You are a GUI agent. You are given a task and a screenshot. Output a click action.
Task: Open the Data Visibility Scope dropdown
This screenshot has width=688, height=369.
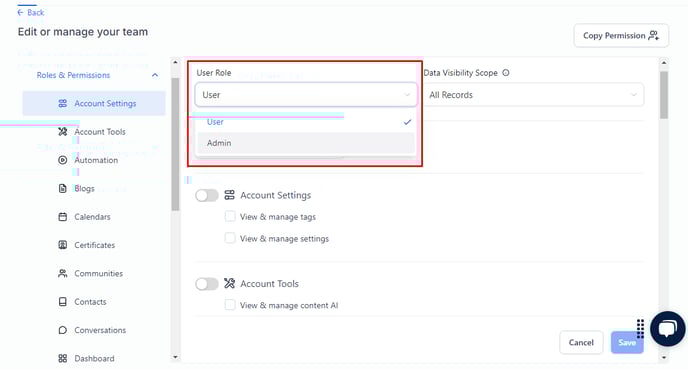click(x=534, y=95)
